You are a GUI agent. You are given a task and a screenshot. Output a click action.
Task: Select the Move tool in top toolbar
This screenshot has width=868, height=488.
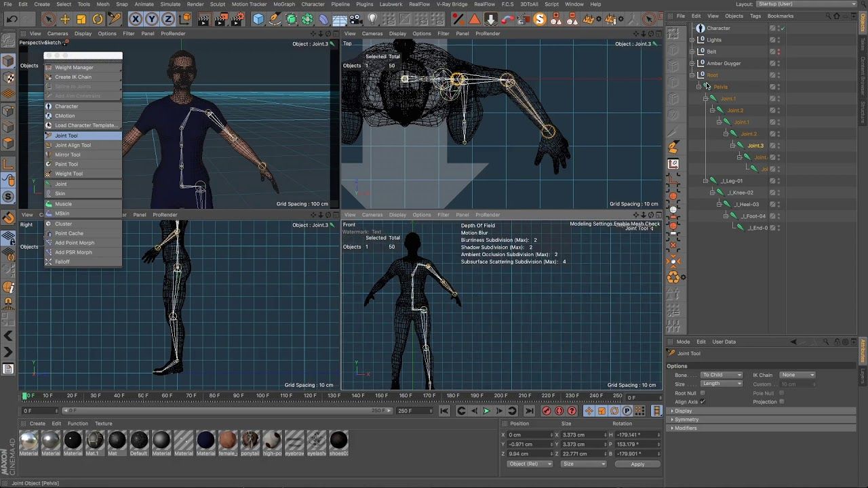[65, 20]
